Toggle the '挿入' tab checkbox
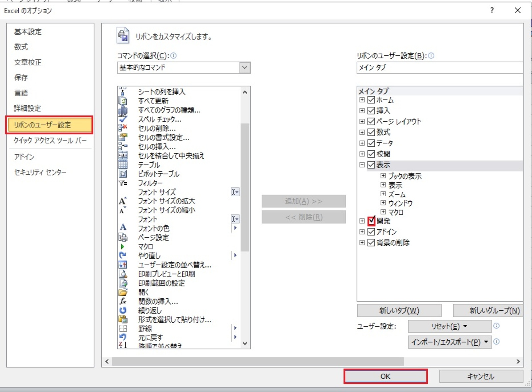The width and height of the screenshot is (532, 392). coord(371,110)
